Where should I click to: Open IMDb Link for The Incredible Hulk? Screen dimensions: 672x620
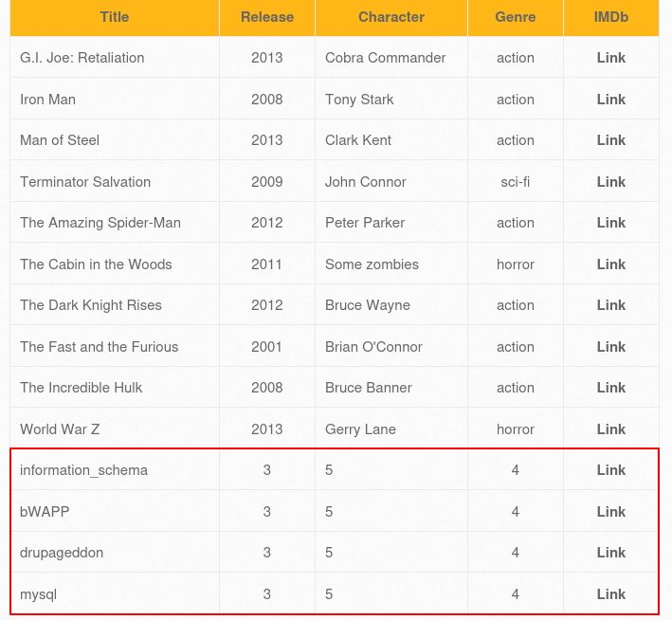tap(610, 388)
